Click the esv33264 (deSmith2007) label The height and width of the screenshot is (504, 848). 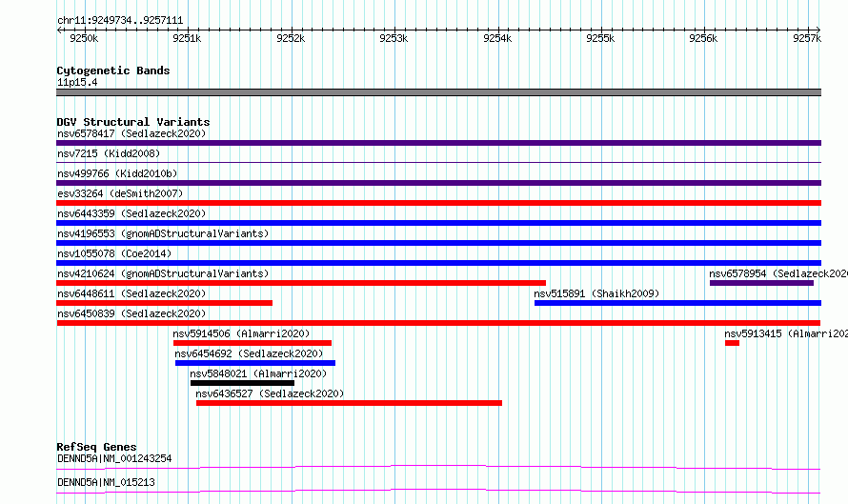[120, 193]
